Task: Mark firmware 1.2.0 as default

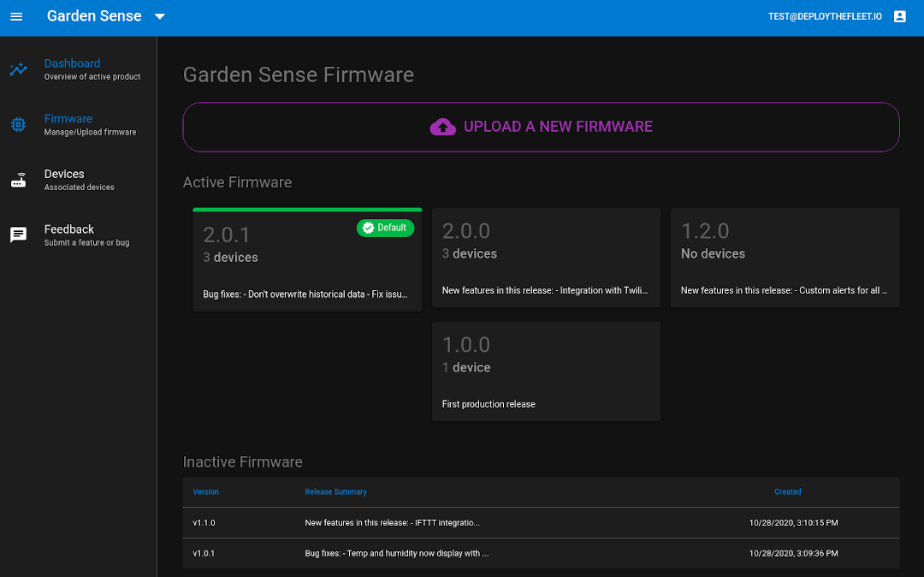Action: (785, 257)
